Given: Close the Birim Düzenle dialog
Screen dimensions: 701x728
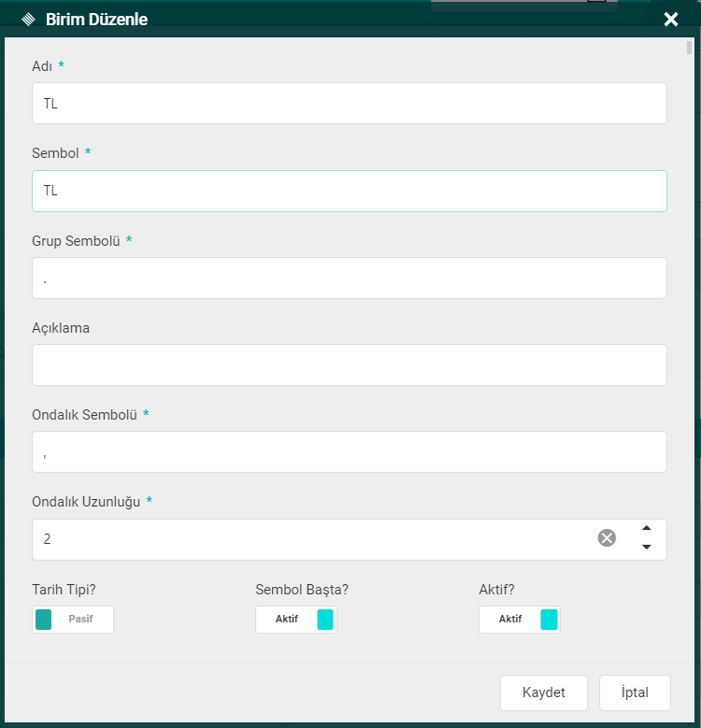Looking at the screenshot, I should 670,20.
